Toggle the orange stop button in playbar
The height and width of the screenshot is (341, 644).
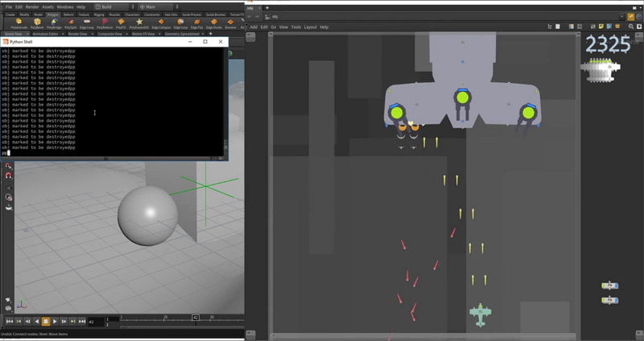46,322
